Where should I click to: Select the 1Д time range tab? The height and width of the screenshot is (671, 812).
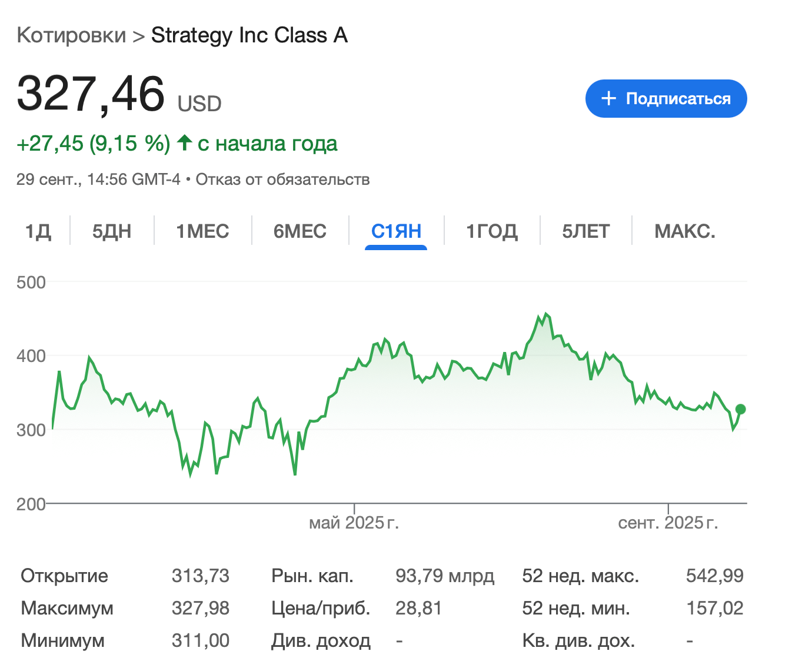tap(38, 231)
